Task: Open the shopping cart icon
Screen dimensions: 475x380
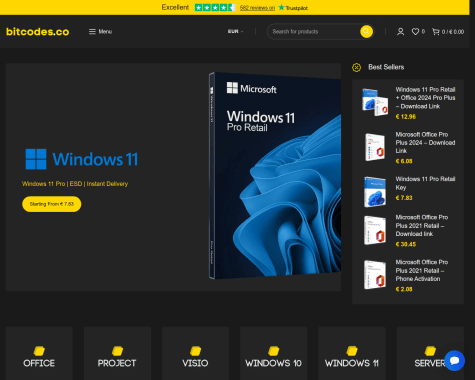Action: [x=435, y=32]
